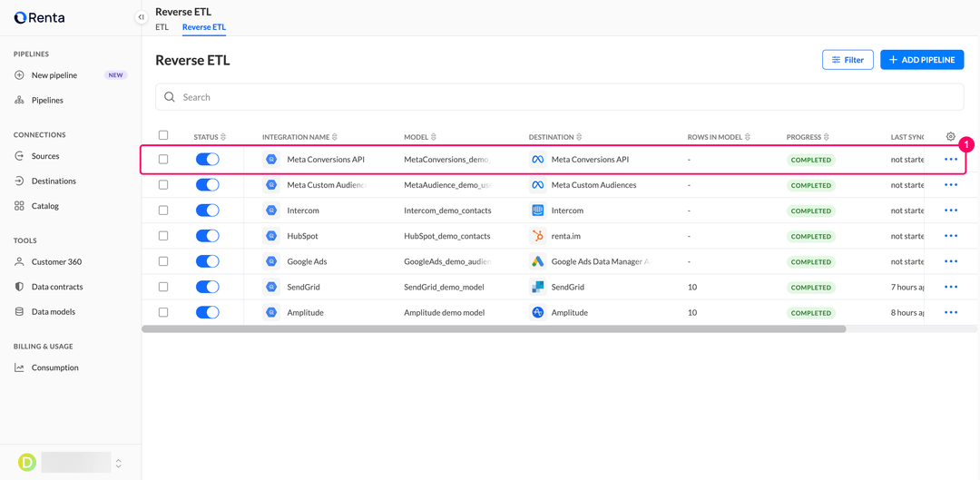Click the HubSpot_demo_contacts model cell

pyautogui.click(x=446, y=236)
